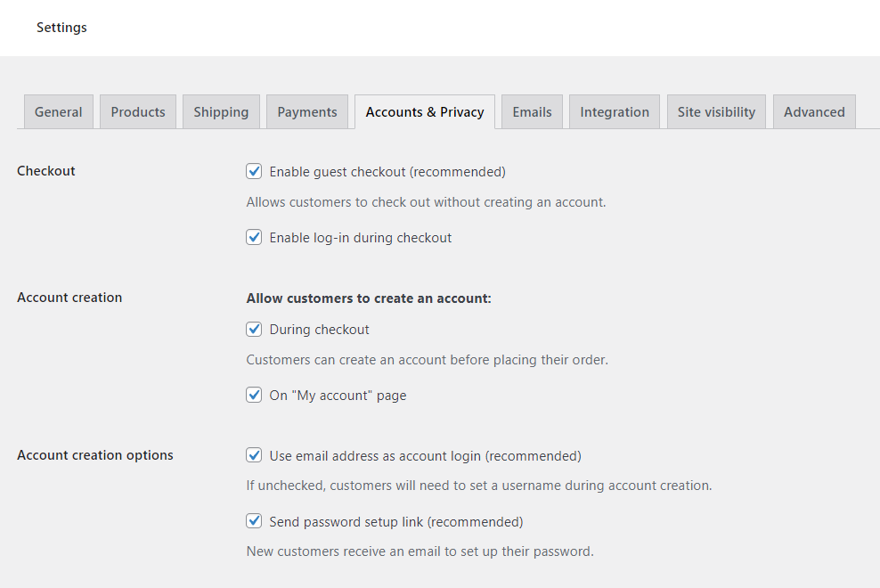Open the Products tab

137,111
